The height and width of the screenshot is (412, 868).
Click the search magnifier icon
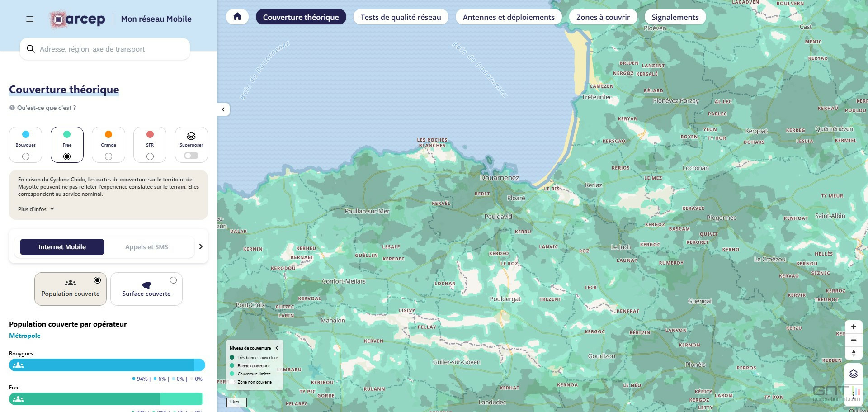pos(31,49)
